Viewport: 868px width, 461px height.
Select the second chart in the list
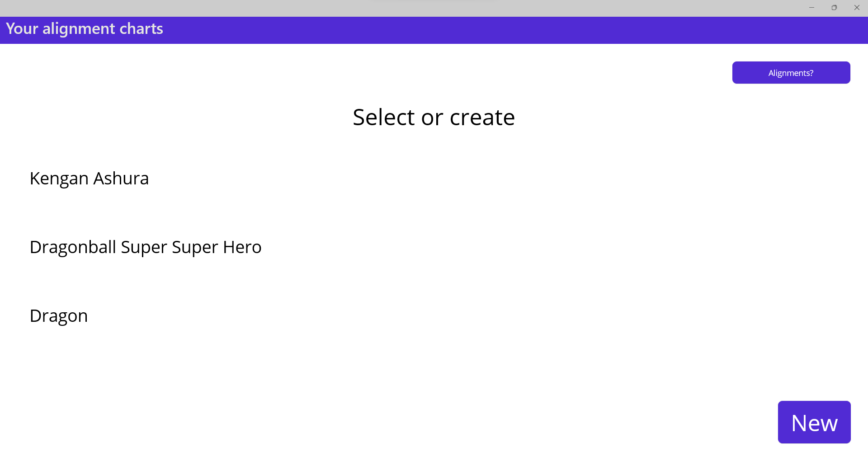[145, 247]
